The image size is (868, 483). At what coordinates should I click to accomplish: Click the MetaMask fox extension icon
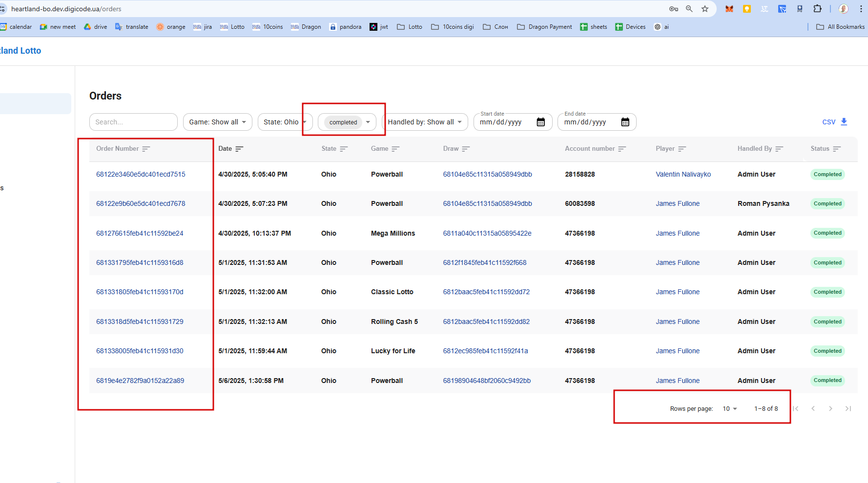click(x=729, y=9)
